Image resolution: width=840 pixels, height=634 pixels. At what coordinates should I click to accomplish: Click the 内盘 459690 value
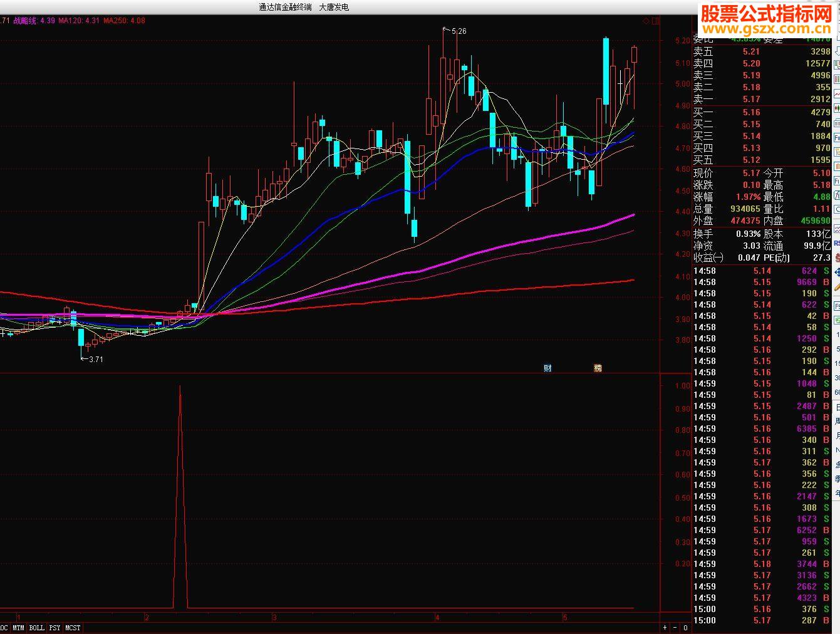tap(816, 221)
